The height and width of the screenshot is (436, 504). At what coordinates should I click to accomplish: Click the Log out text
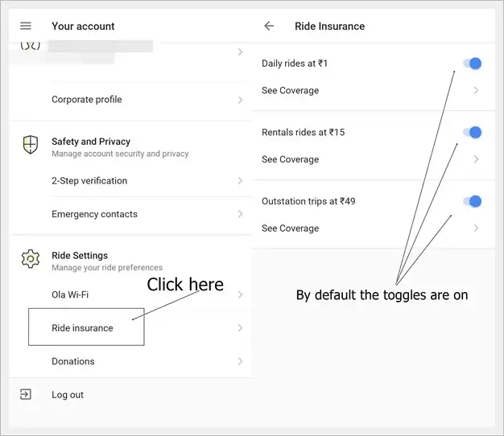point(68,395)
